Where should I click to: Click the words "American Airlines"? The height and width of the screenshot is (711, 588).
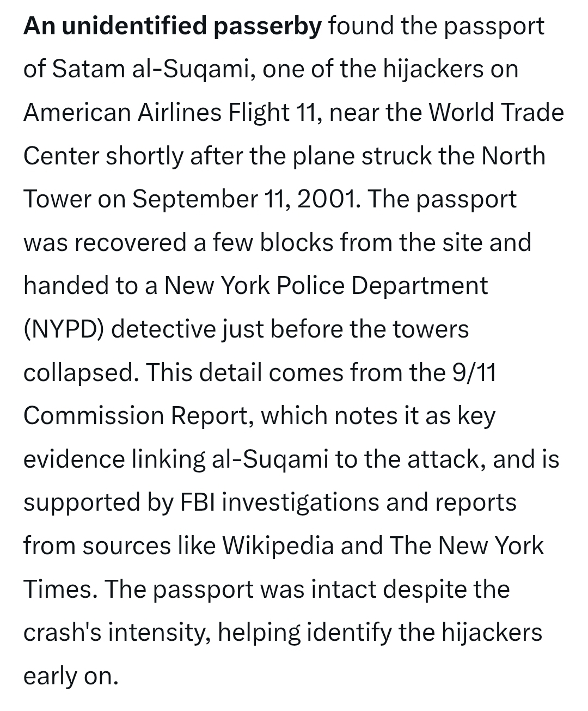(x=121, y=113)
